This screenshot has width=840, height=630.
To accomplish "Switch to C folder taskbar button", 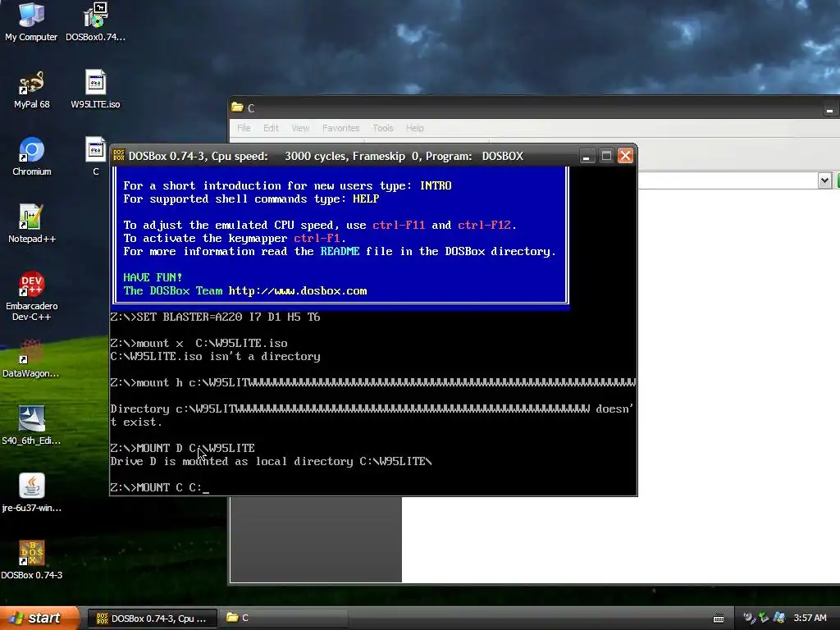I will point(284,619).
